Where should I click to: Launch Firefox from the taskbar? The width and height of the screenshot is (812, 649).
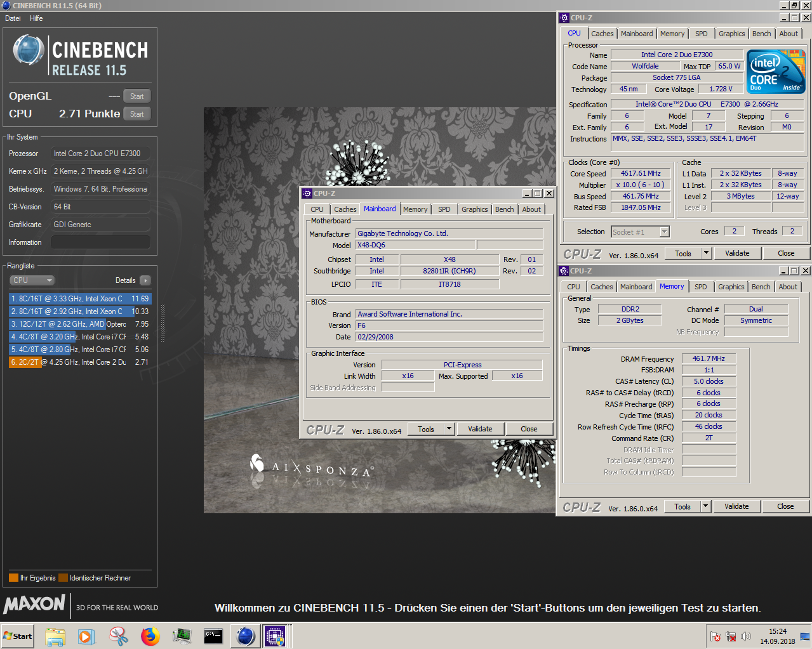pyautogui.click(x=150, y=636)
